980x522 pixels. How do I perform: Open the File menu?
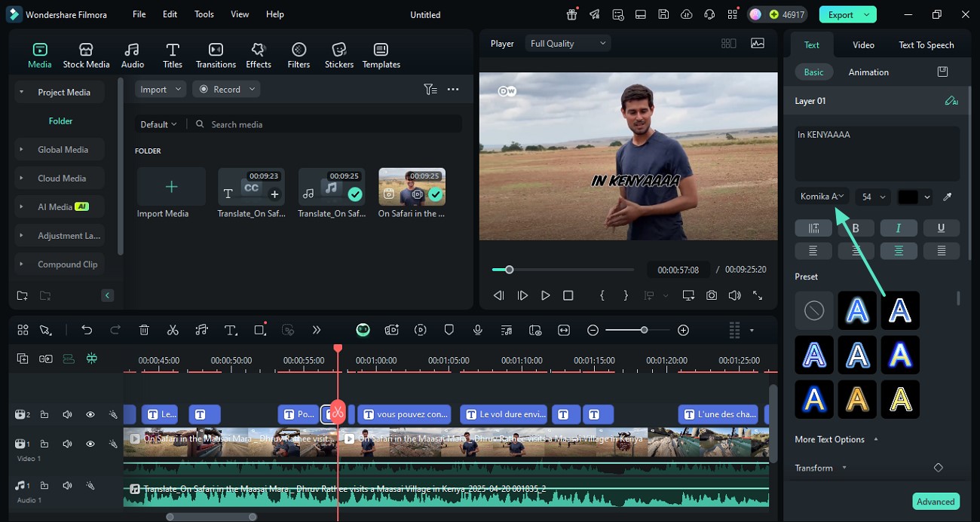[x=139, y=14]
